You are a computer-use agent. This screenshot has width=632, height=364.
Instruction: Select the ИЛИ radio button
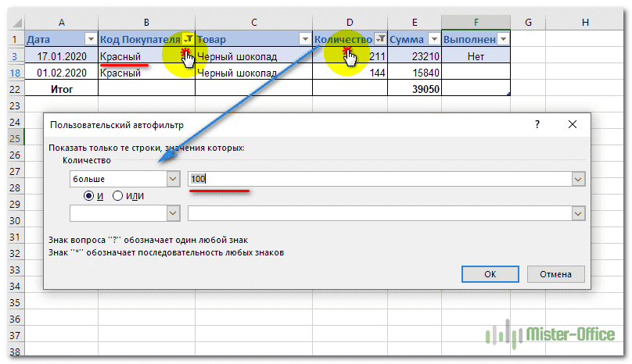(118, 195)
